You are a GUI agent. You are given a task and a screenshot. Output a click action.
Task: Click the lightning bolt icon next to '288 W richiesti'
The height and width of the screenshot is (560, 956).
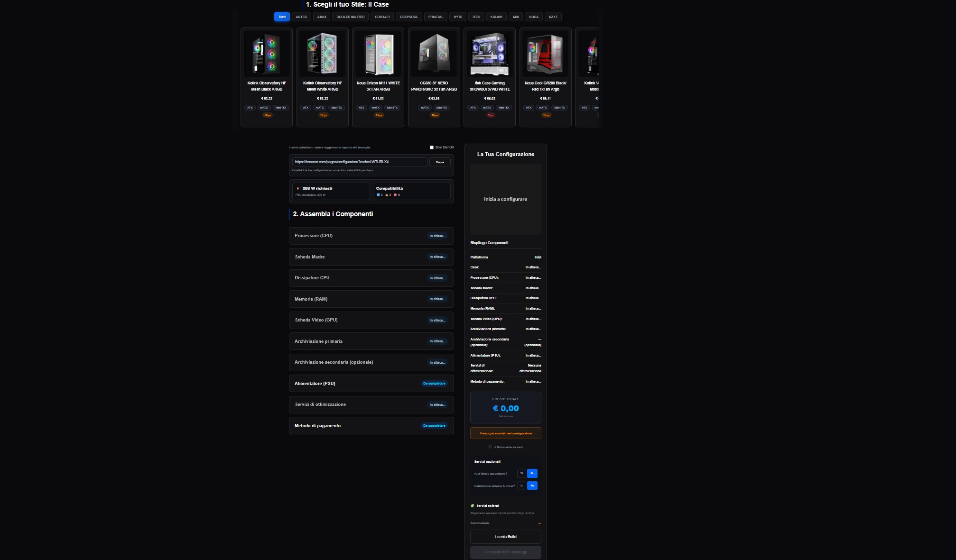[x=298, y=188]
